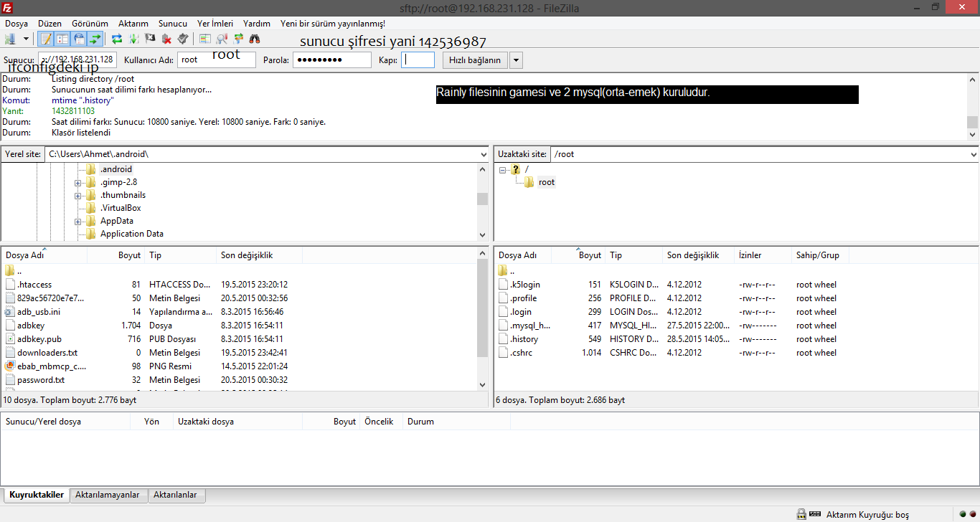Reconnect to the last server
Viewport: 980px width, 522px height.
183,39
